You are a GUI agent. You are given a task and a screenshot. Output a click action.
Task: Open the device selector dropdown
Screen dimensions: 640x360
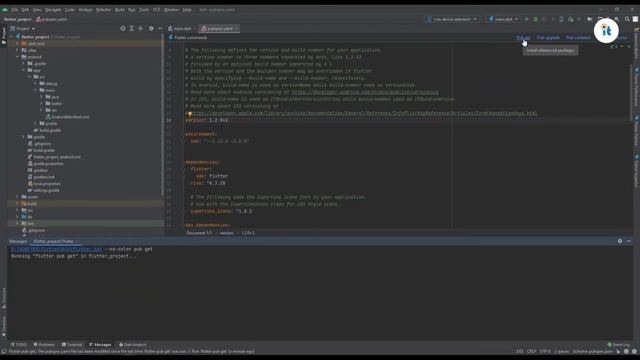(x=452, y=19)
